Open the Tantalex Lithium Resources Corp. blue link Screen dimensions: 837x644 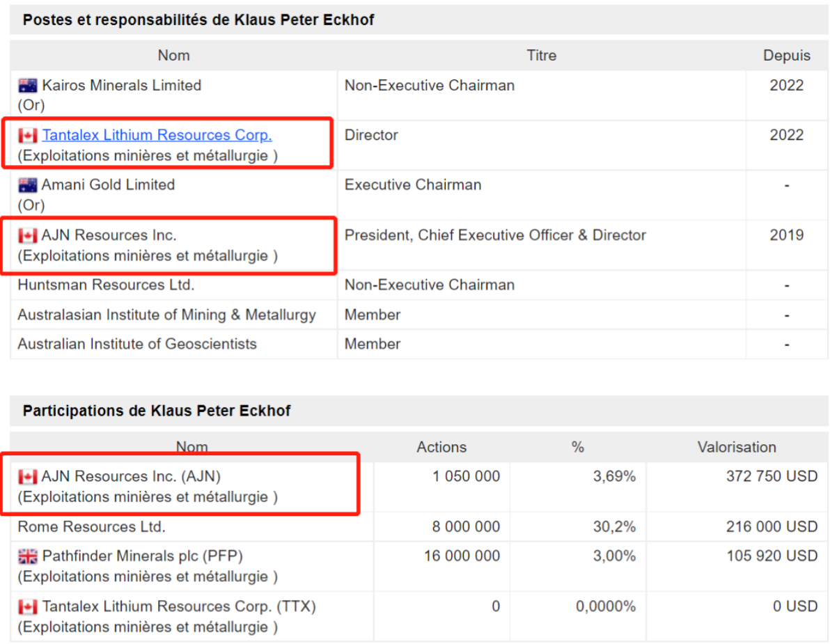tap(157, 135)
